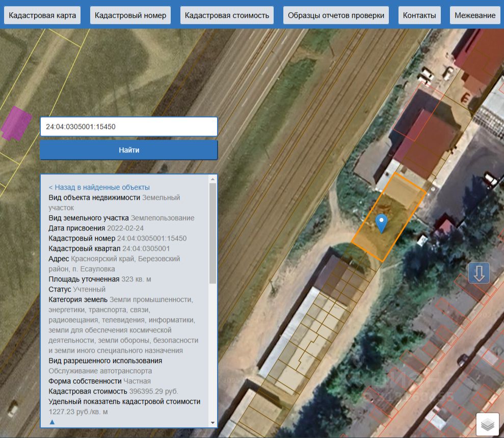Click the Найти search button

tap(129, 150)
